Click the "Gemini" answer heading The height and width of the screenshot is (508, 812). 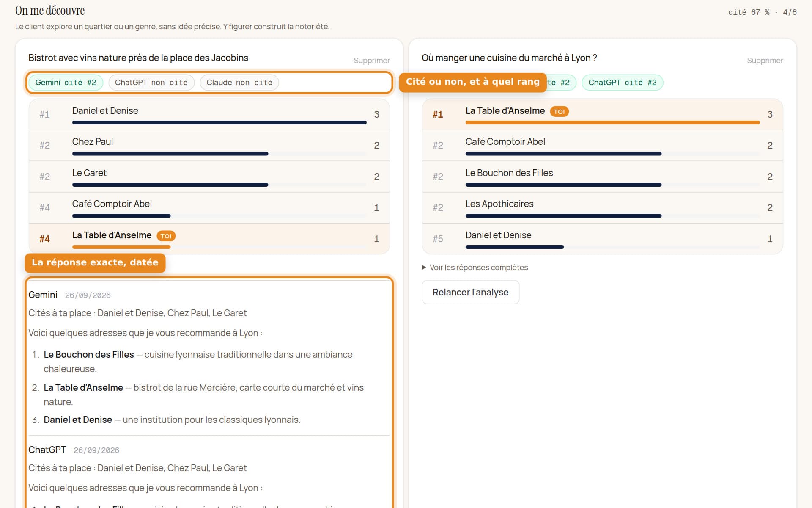[43, 295]
